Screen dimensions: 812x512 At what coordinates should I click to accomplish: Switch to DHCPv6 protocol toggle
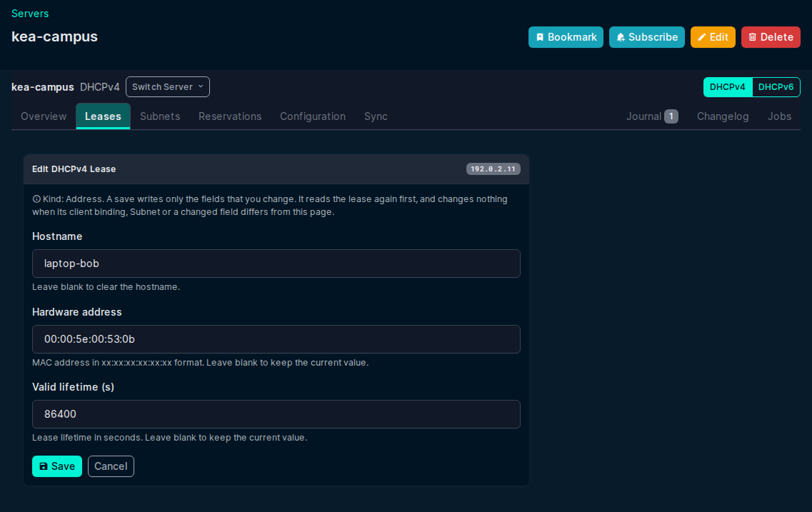(x=776, y=87)
